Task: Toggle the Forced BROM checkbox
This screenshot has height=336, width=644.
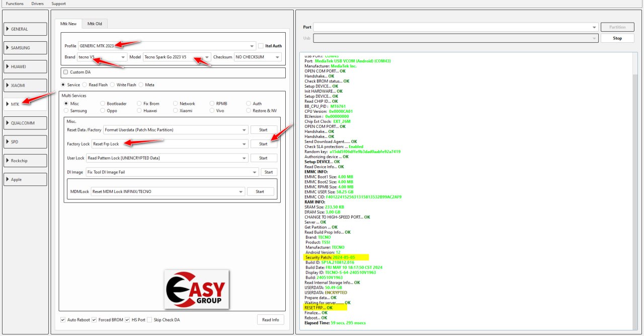Action: pos(94,320)
